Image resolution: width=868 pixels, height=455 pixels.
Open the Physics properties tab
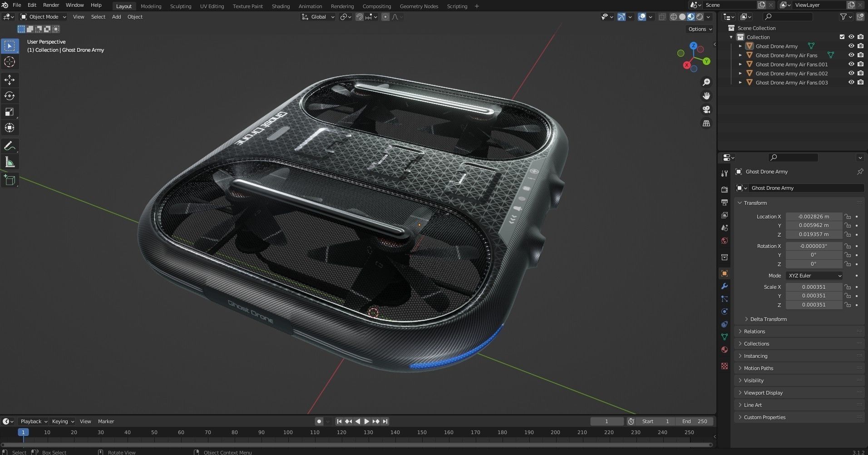point(725,312)
